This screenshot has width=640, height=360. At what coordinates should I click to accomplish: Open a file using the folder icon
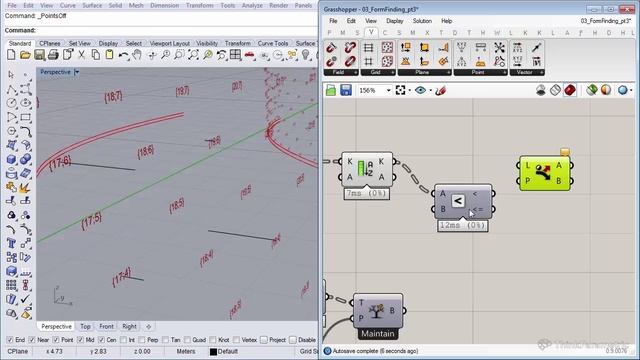pos(25,55)
